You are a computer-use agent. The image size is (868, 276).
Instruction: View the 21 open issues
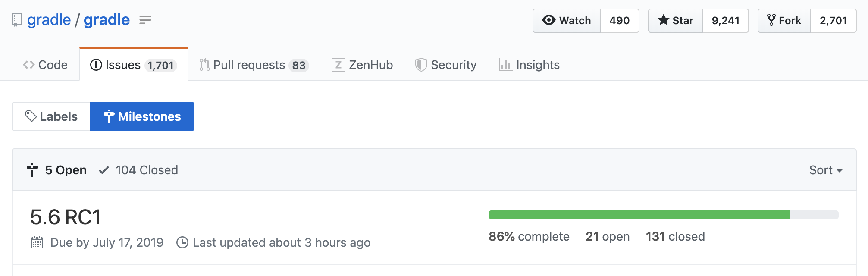(608, 236)
